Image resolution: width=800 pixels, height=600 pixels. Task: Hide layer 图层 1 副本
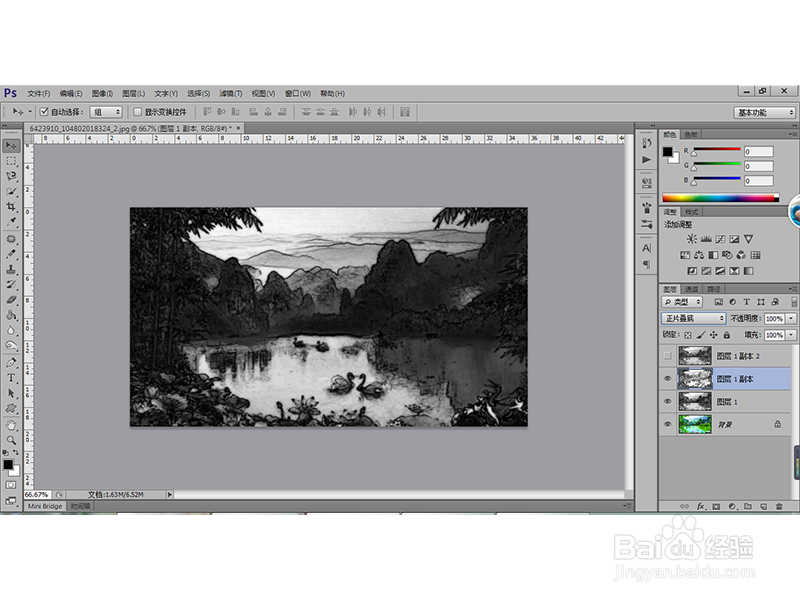(x=667, y=379)
